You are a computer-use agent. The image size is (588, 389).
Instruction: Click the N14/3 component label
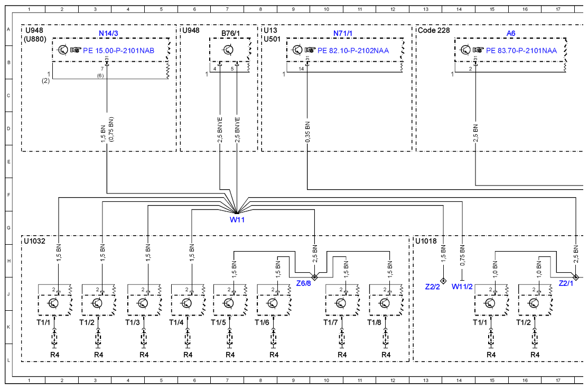(108, 33)
